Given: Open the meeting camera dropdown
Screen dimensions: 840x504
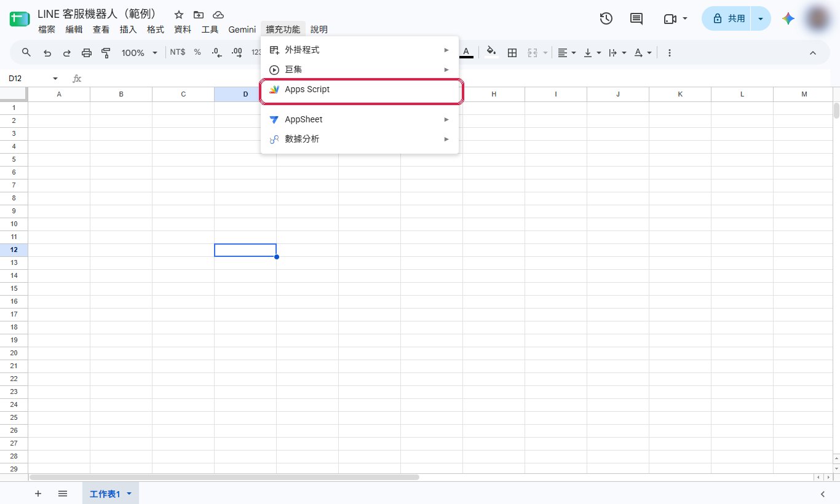Looking at the screenshot, I should (x=675, y=18).
